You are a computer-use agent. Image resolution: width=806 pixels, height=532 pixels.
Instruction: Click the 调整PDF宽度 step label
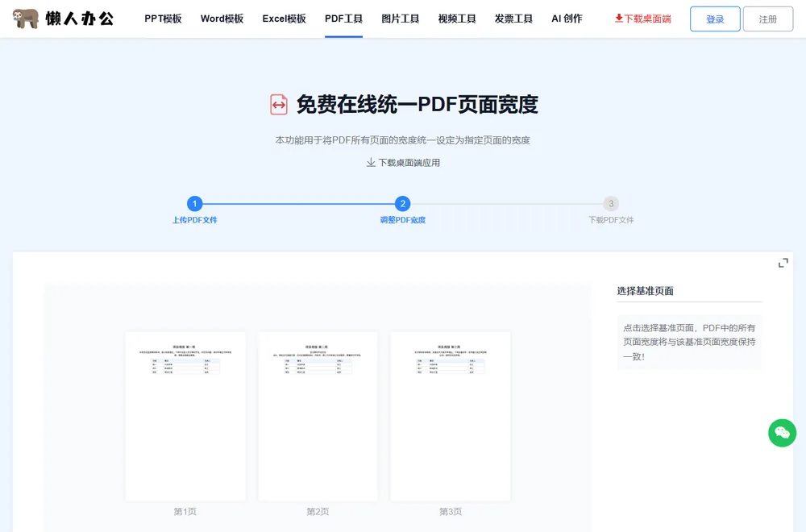pyautogui.click(x=402, y=220)
